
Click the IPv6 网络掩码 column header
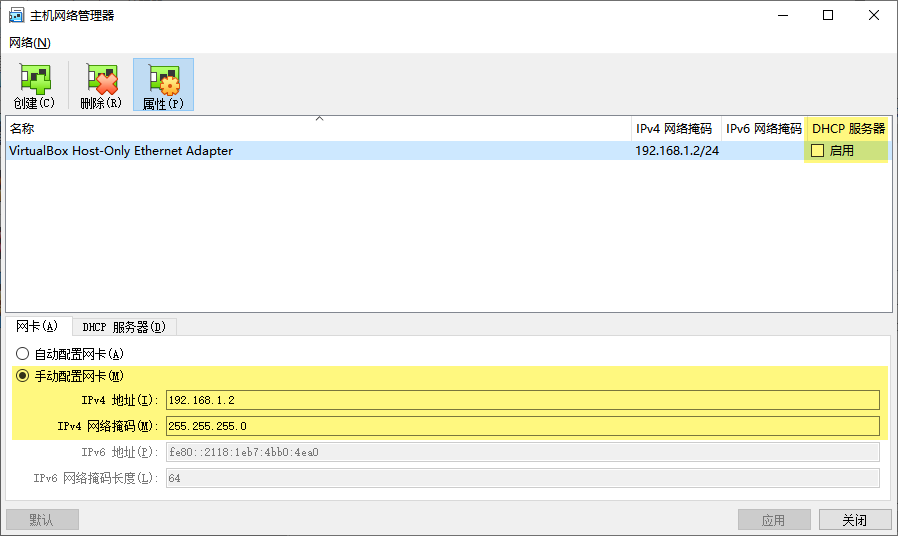pos(763,129)
